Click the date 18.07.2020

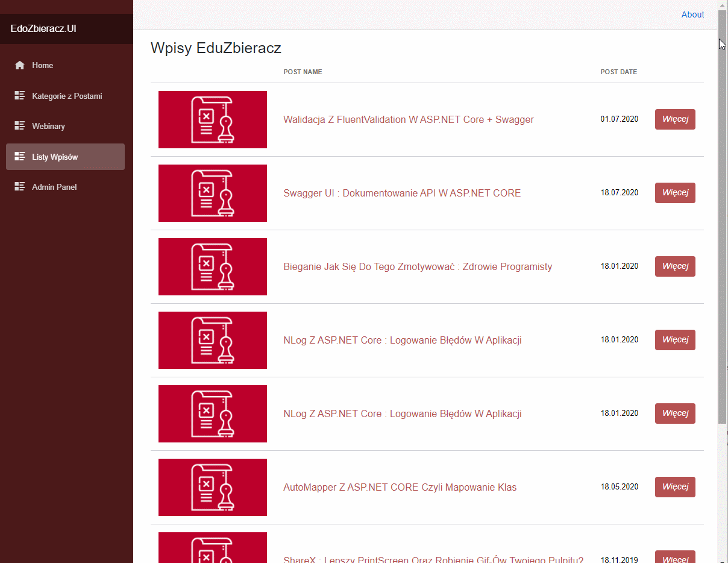point(619,193)
